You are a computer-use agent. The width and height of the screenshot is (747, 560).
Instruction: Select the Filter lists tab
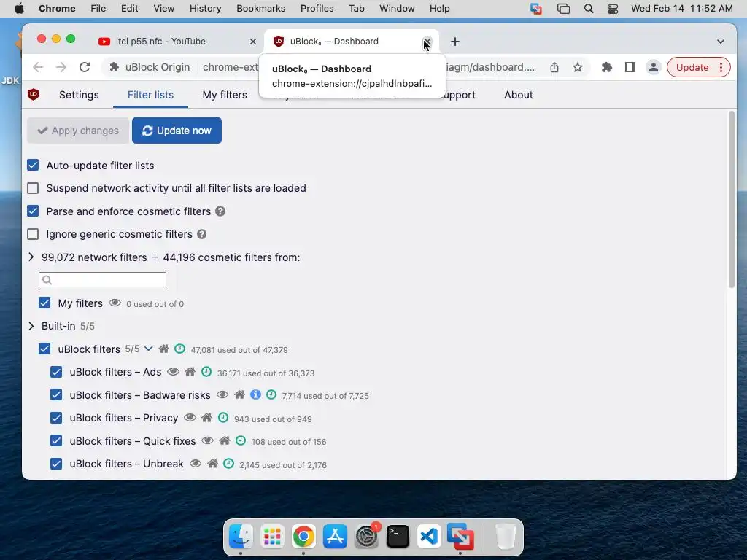coord(150,95)
